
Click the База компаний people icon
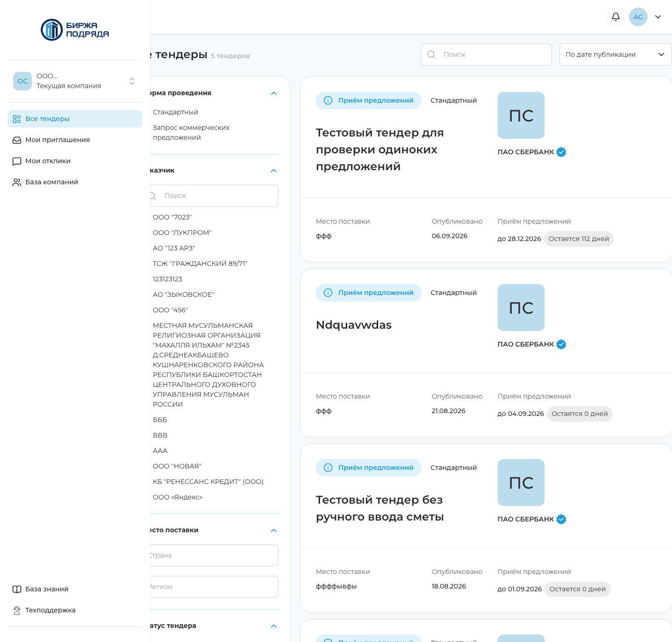(x=17, y=182)
